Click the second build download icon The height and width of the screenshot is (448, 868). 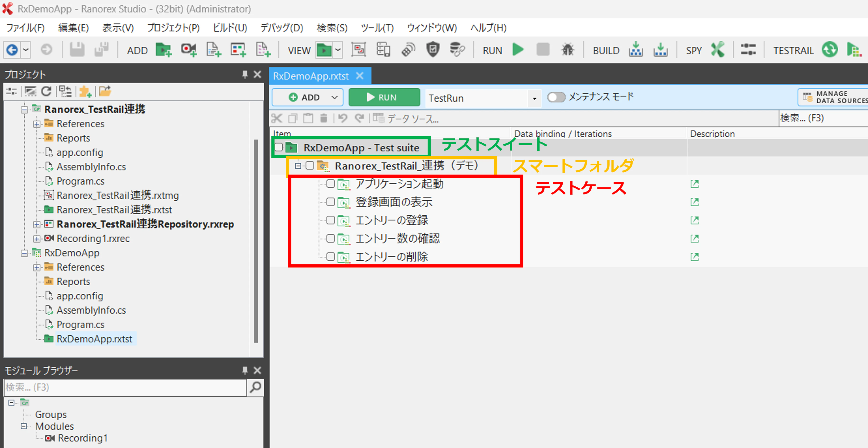(x=660, y=50)
